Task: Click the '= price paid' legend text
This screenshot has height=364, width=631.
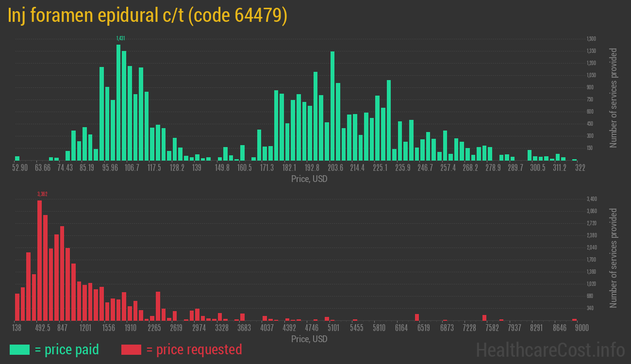Action: [67, 349]
